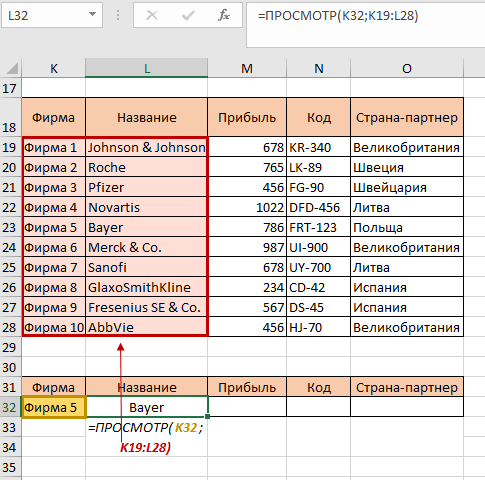The width and height of the screenshot is (485, 480).
Task: Click the cell 'Bayer' in row 23
Action: point(147,227)
